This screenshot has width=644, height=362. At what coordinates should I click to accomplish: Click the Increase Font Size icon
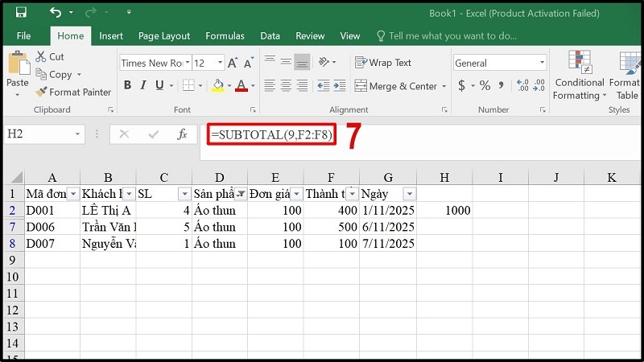click(x=233, y=63)
